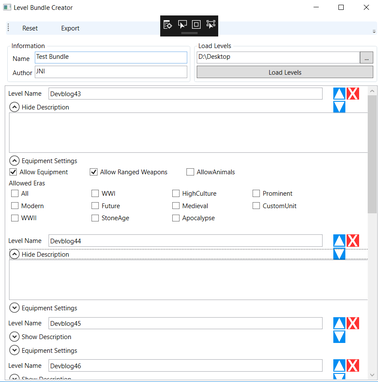This screenshot has height=382, width=378.
Task: Check the Future era checkbox
Action: click(x=95, y=206)
